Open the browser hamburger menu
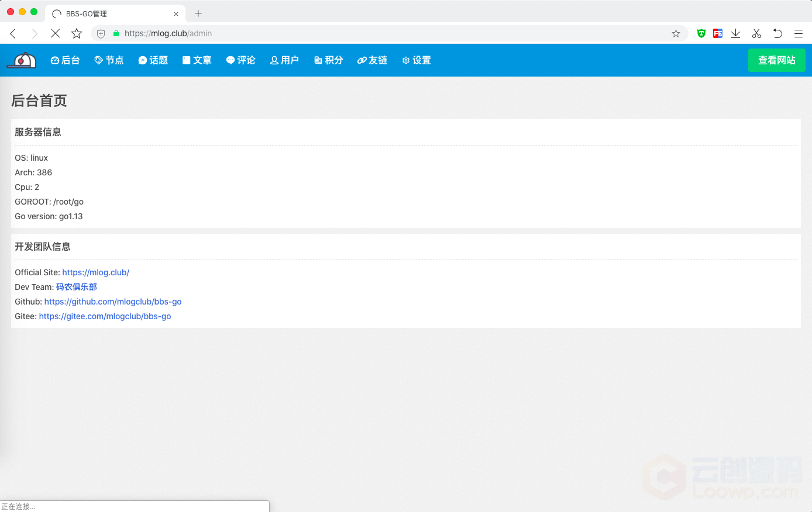Viewport: 812px width, 512px height. [x=799, y=33]
